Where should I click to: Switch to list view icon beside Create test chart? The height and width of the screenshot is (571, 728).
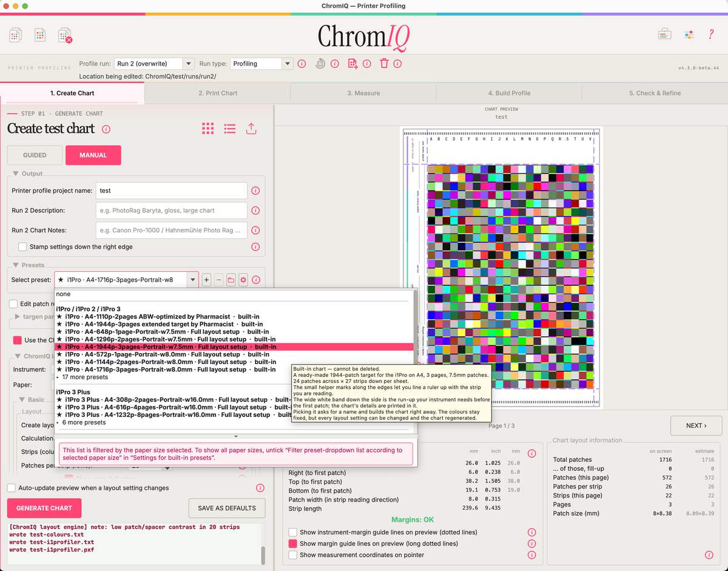229,129
